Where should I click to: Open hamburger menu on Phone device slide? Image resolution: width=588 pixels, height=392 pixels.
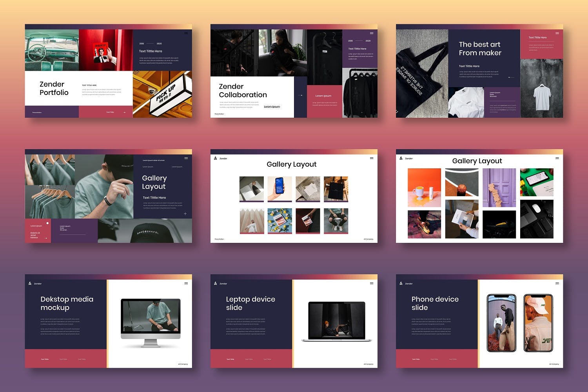tap(557, 283)
